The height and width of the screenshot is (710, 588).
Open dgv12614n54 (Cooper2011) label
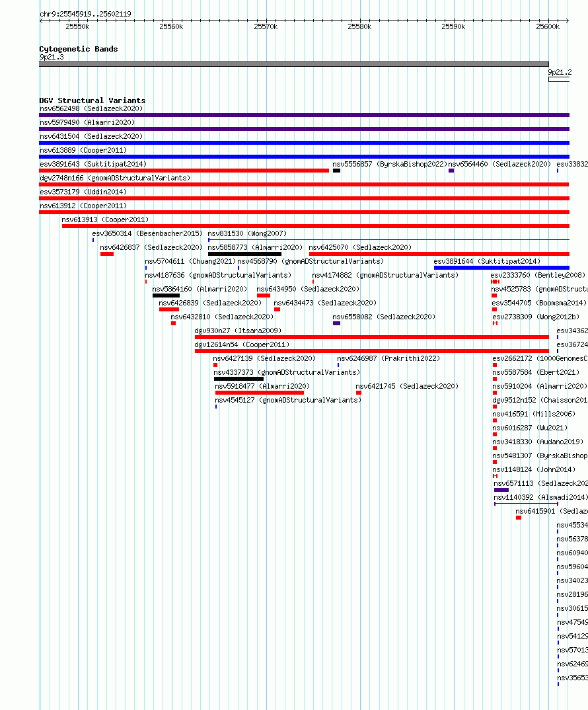(x=242, y=345)
